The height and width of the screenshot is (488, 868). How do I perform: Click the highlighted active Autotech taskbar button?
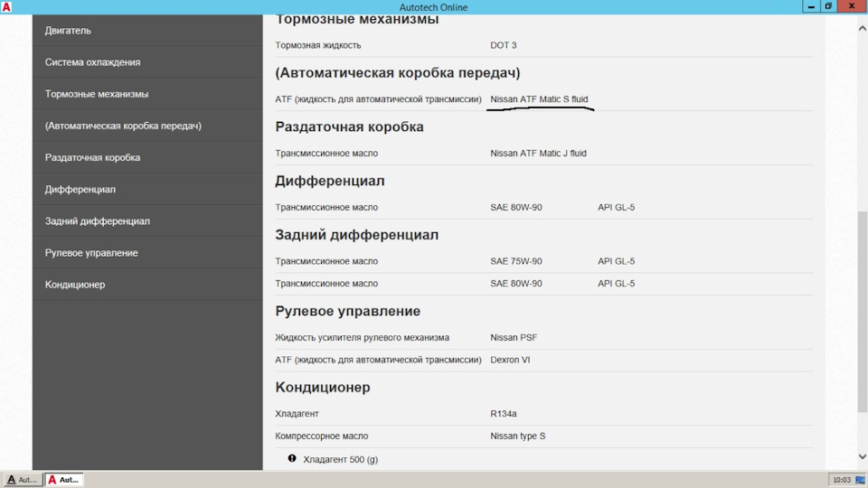(64, 480)
